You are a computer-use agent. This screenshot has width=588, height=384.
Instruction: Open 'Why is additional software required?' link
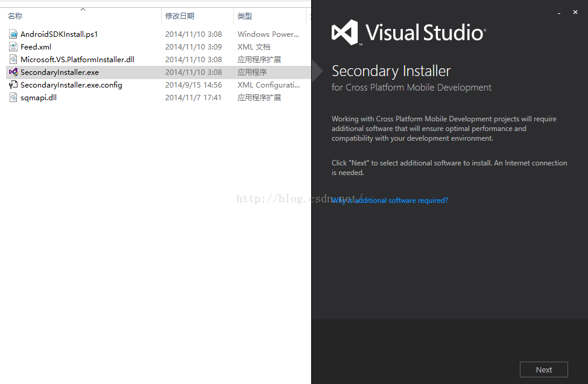(x=390, y=200)
